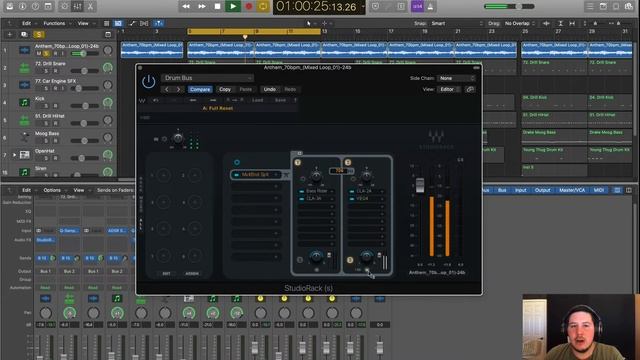Toggle the yellow Cycle mode button
Viewport: 640px width, 360px height.
(263, 7)
